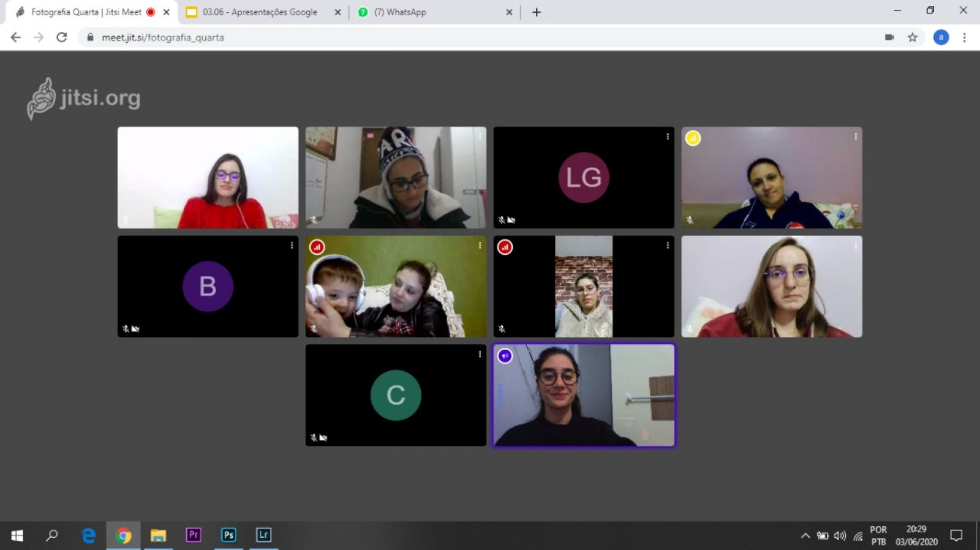Click the Chrome profile avatar button
980x550 pixels.
point(941,37)
